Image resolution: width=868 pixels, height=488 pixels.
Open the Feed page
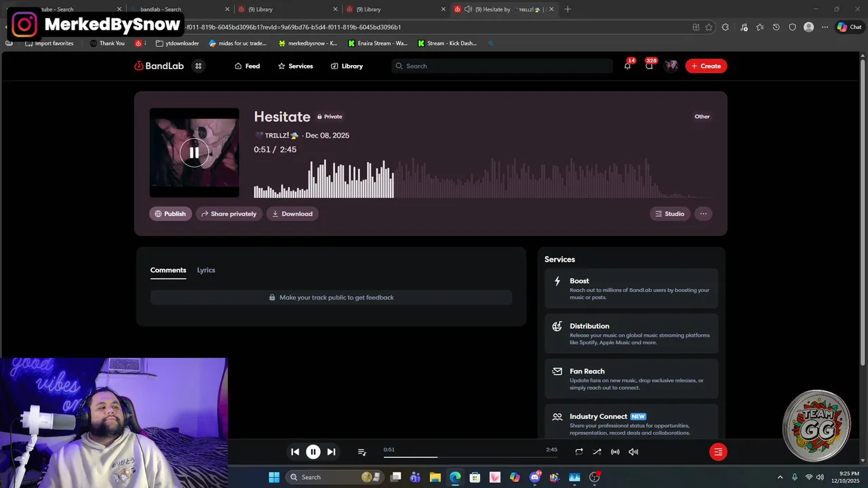click(x=247, y=66)
